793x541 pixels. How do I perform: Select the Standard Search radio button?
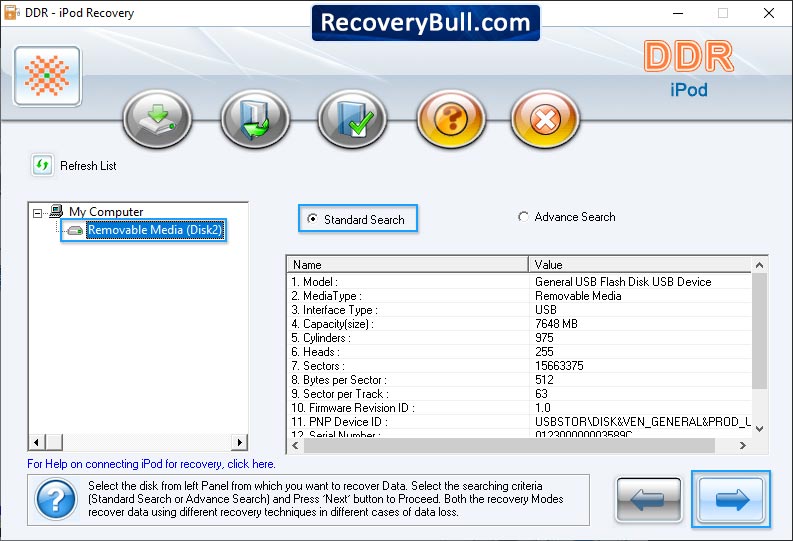point(313,219)
